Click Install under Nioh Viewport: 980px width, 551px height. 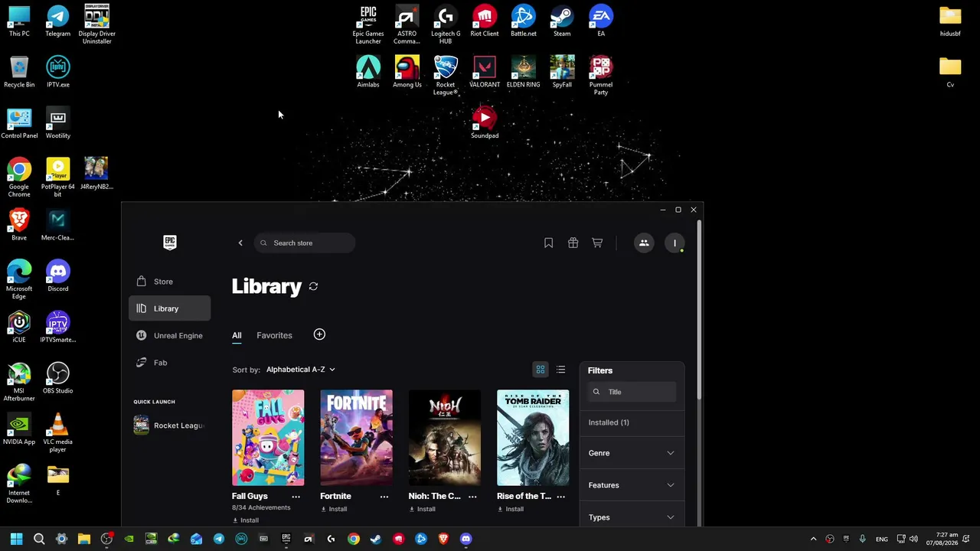point(422,509)
